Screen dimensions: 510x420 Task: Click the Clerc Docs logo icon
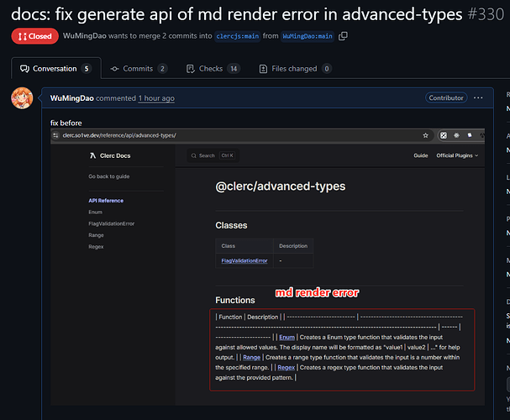pos(93,155)
